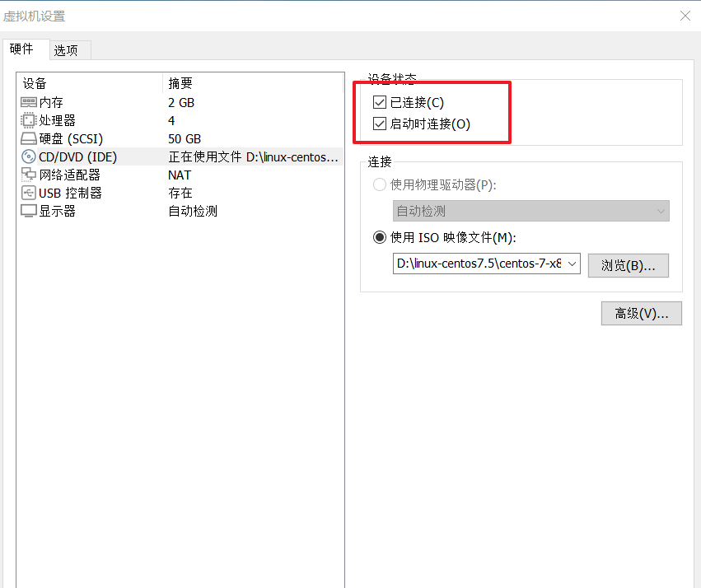Click the processor count value 4
This screenshot has width=701, height=588.
click(x=171, y=120)
